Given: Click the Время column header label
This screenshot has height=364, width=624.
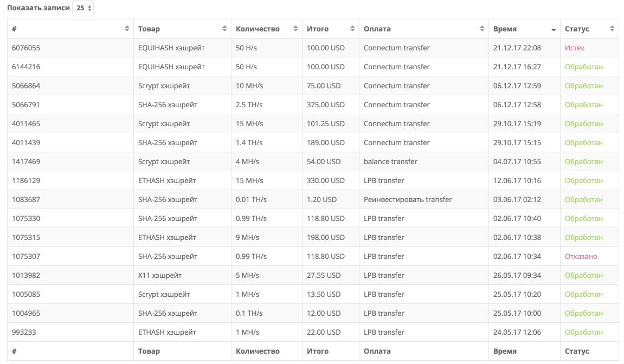Looking at the screenshot, I should pos(505,29).
